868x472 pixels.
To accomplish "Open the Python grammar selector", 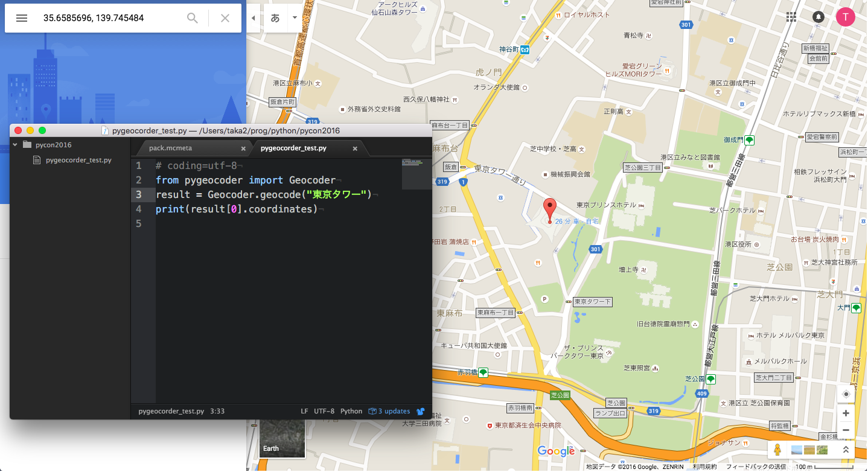I will click(x=351, y=411).
